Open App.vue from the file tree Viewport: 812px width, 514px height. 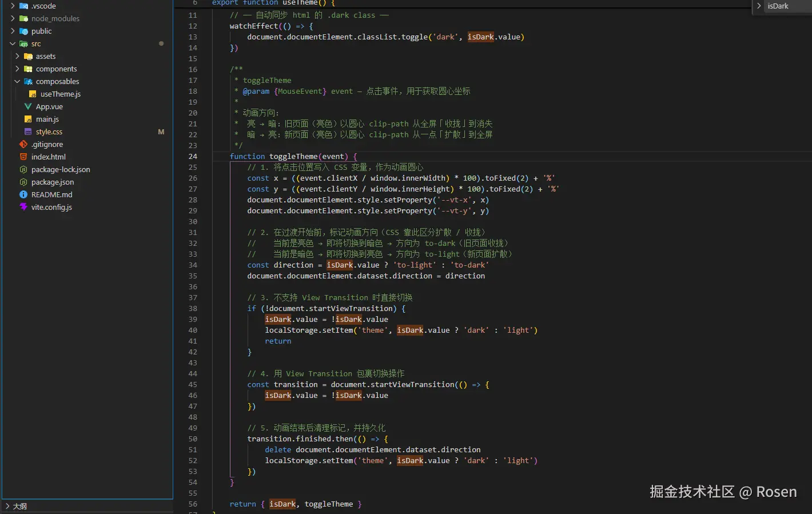[x=49, y=106]
